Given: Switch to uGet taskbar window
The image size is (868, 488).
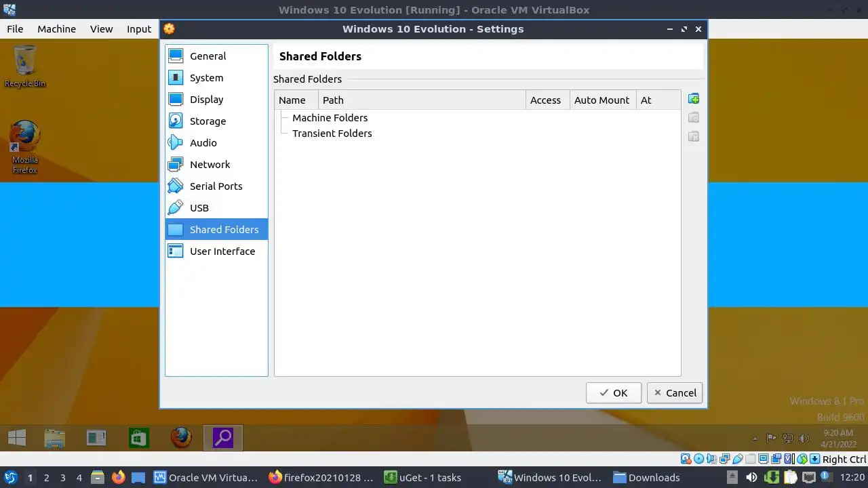Looking at the screenshot, I should (x=437, y=477).
